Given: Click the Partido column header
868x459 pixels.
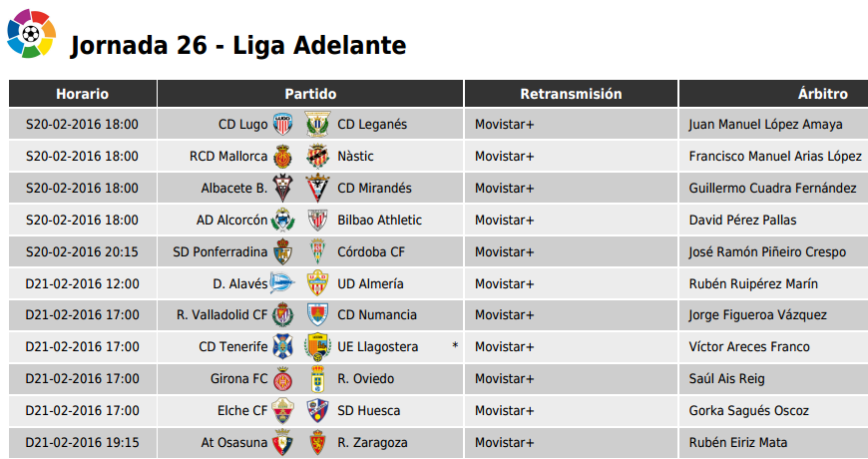Looking at the screenshot, I should [310, 94].
